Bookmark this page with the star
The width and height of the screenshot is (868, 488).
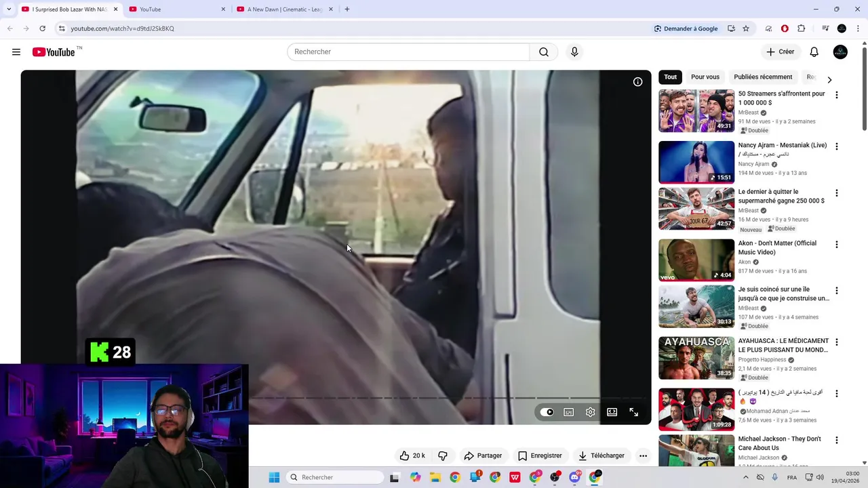point(746,28)
